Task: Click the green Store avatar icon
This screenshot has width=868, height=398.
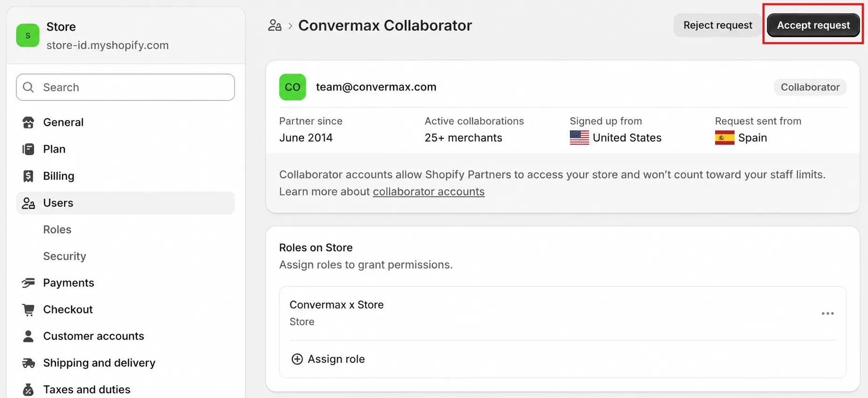Action: [28, 36]
